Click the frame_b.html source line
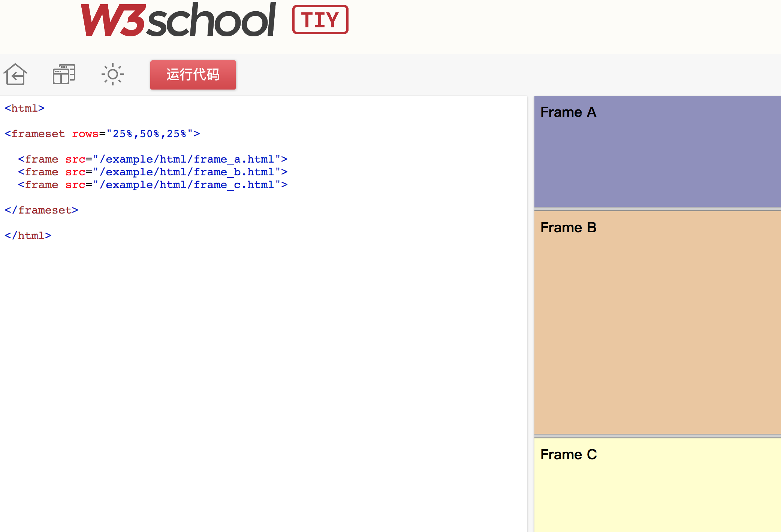Screen dimensions: 781x532 [153, 172]
